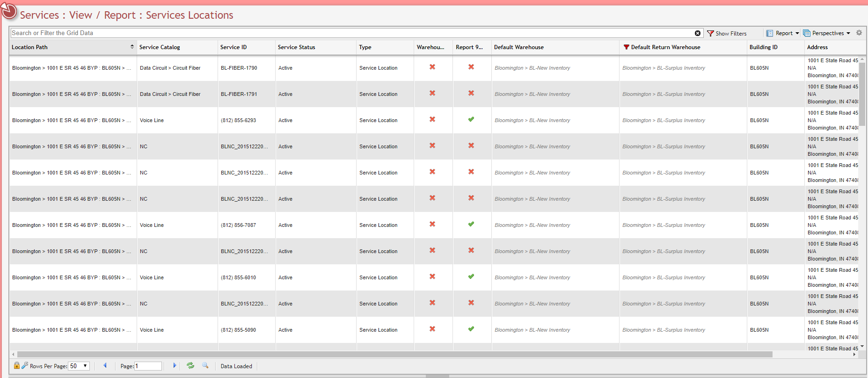Clear the grid search with X icon
The width and height of the screenshot is (868, 378).
698,33
